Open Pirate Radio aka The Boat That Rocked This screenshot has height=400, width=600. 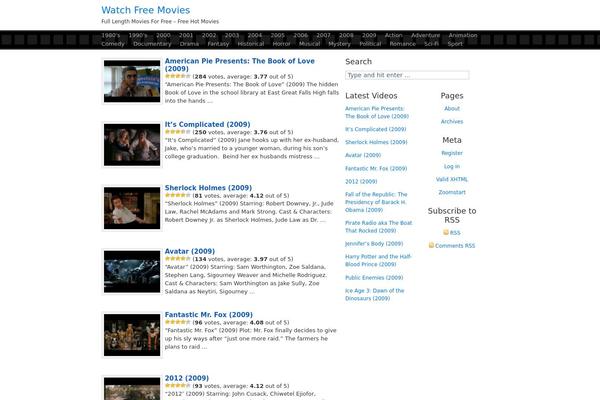click(378, 227)
